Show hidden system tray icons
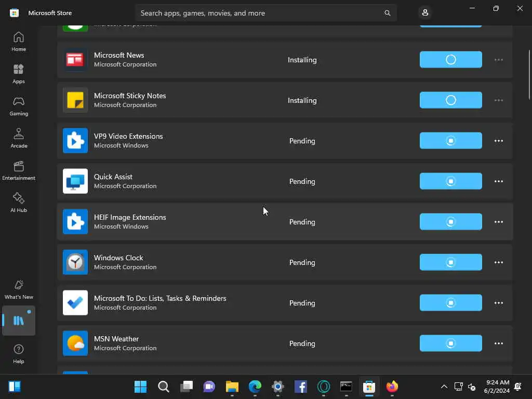 [444, 387]
